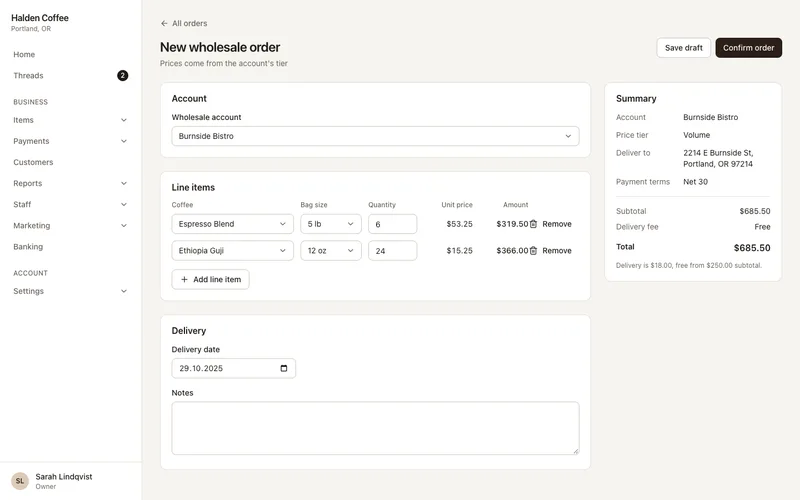Click the Subtotal label in Summary

(631, 211)
